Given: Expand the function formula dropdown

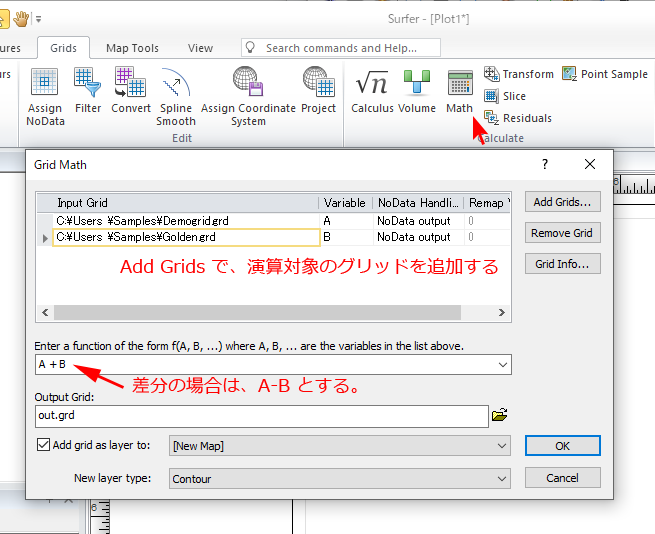Looking at the screenshot, I should pos(502,365).
